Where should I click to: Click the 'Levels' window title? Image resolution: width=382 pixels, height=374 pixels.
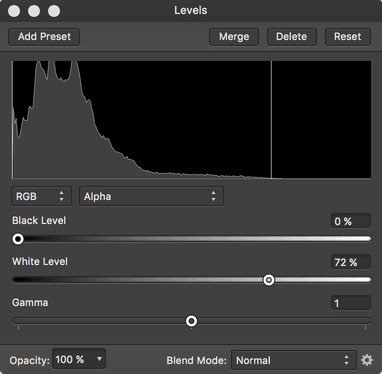pos(191,10)
